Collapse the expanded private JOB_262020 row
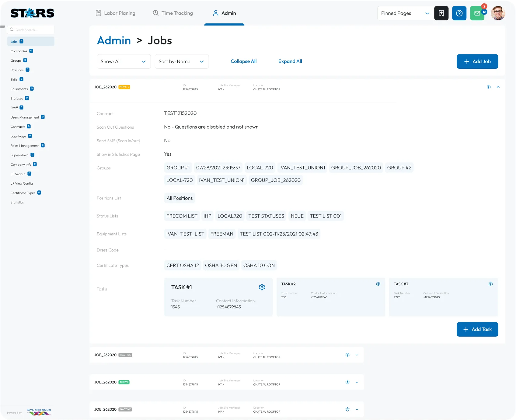 pos(498,87)
